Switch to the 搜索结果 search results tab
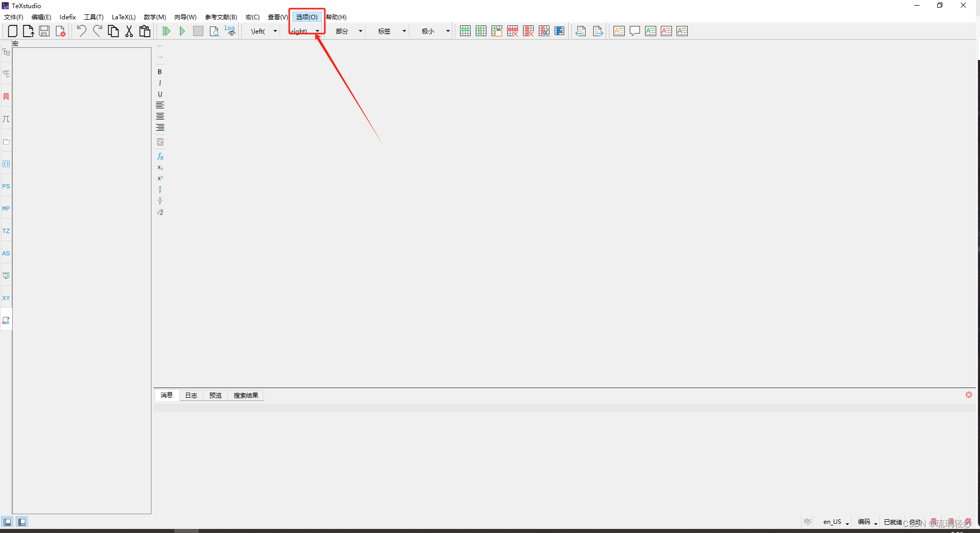The height and width of the screenshot is (533, 980). click(x=246, y=395)
